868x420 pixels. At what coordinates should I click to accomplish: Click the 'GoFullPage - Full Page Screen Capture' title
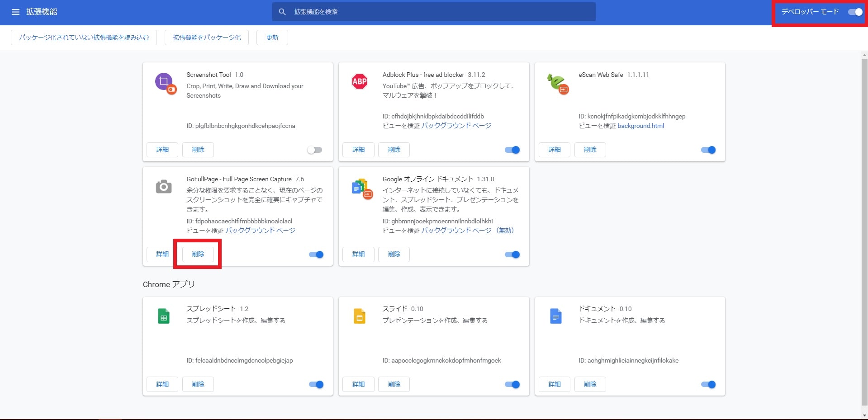239,179
